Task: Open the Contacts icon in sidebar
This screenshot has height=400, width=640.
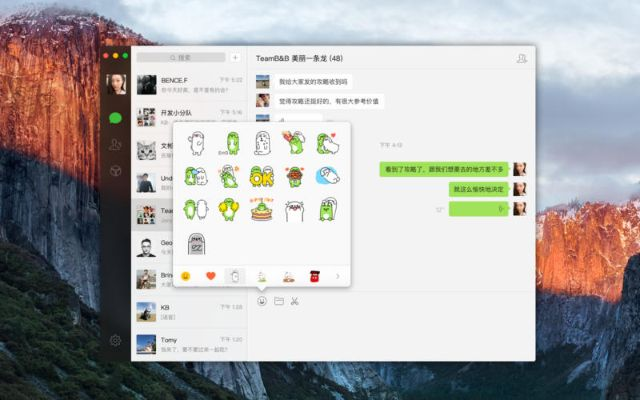Action: click(x=116, y=145)
